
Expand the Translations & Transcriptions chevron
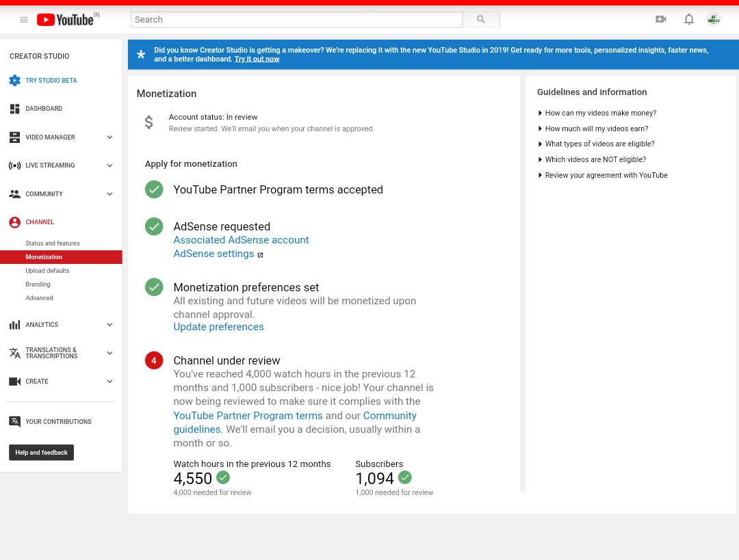[x=109, y=353]
